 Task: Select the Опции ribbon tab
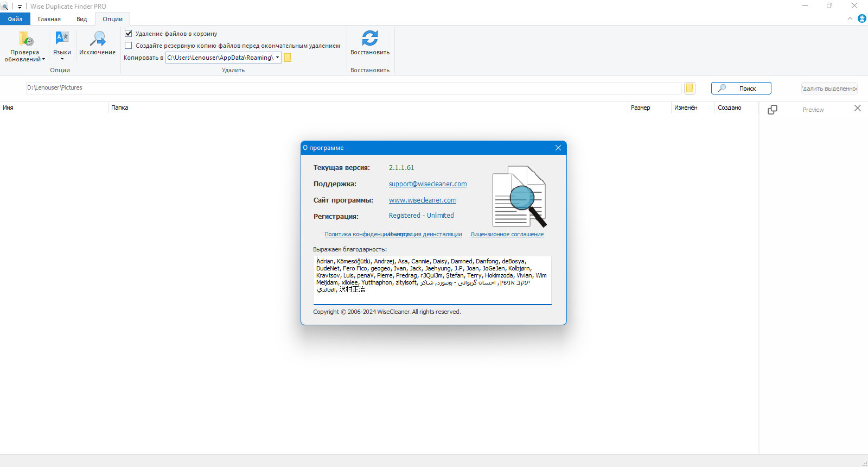point(113,19)
